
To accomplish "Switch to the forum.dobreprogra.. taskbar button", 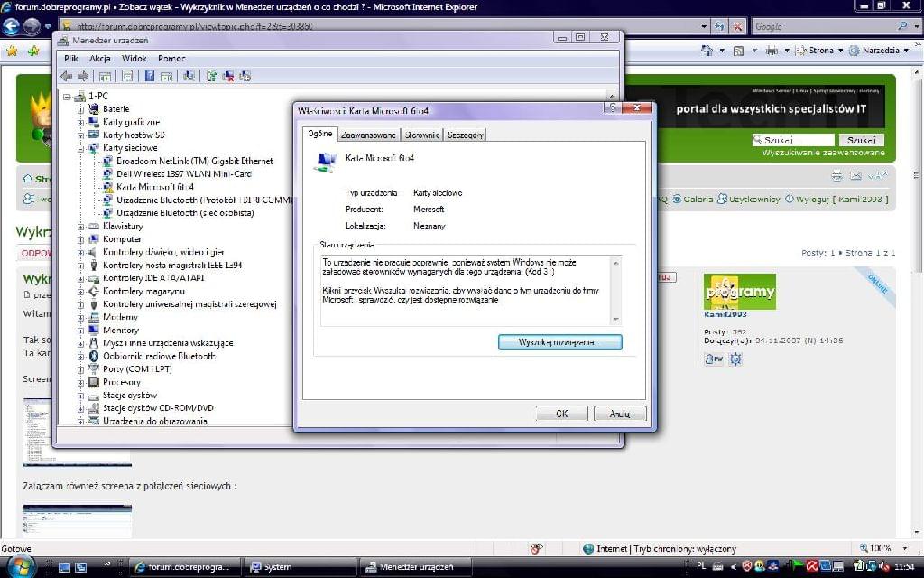I will (x=185, y=567).
